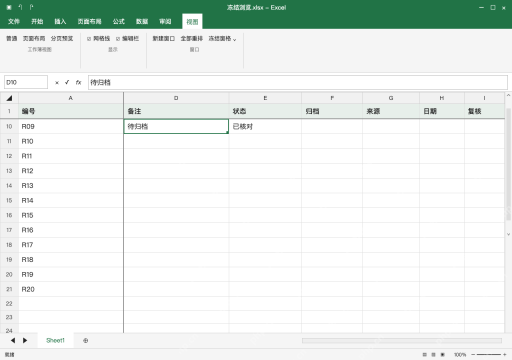The width and height of the screenshot is (512, 360).
Task: Click cell containing R09
Action: pyautogui.click(x=71, y=126)
